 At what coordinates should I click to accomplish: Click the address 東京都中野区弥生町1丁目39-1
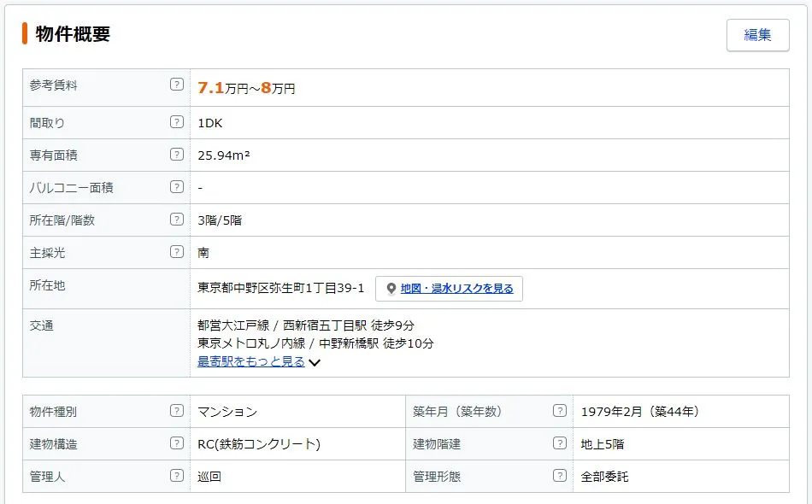coord(281,288)
